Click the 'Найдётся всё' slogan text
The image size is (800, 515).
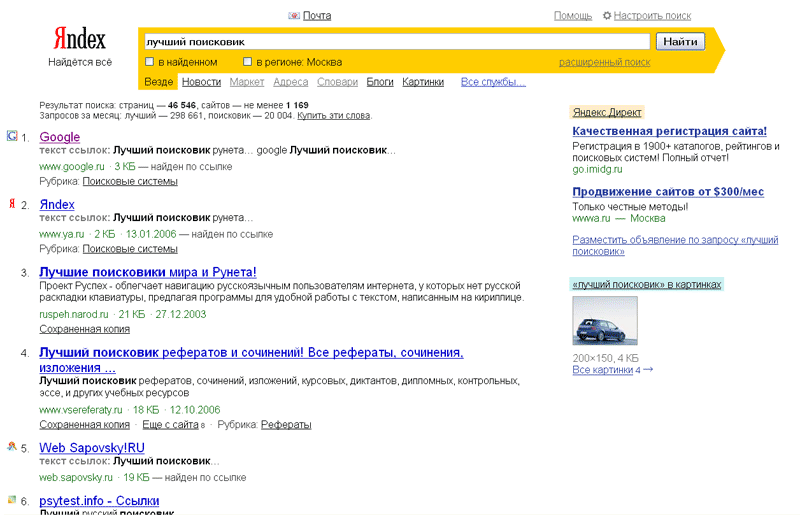[x=80, y=62]
